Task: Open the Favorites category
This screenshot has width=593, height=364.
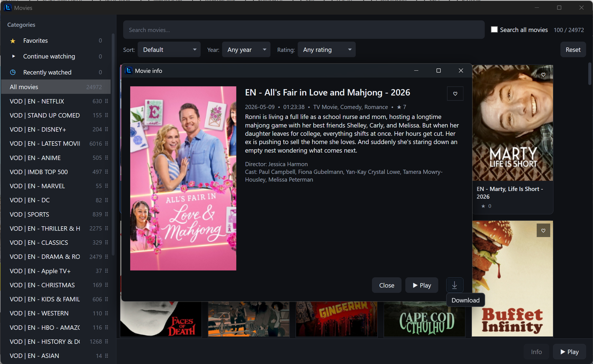Action: 56,41
